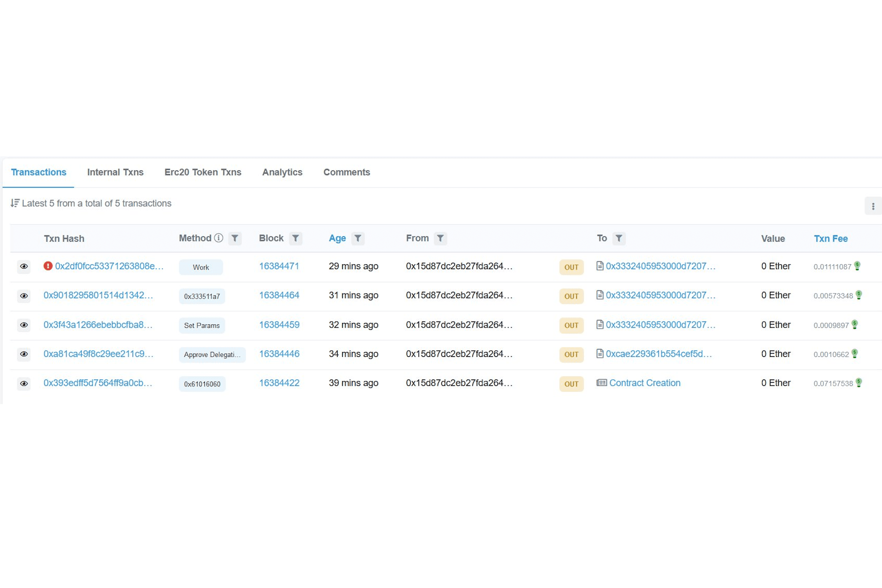Open the To column filter

pyautogui.click(x=619, y=238)
